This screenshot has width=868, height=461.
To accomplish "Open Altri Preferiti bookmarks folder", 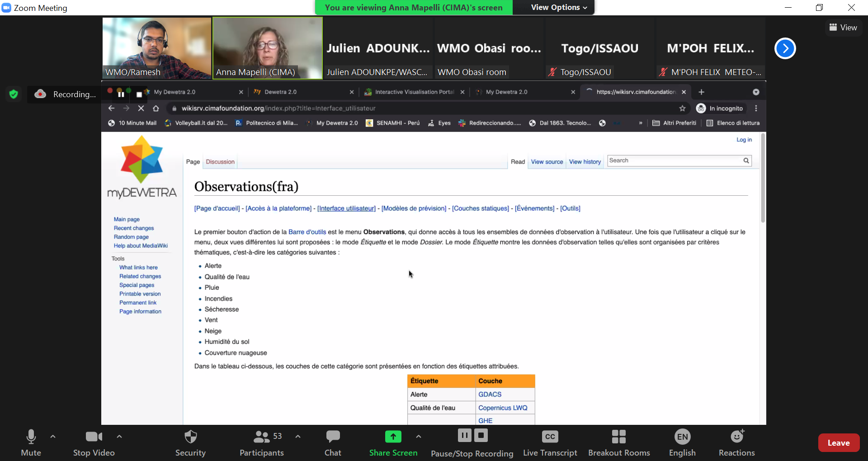I will pos(675,123).
